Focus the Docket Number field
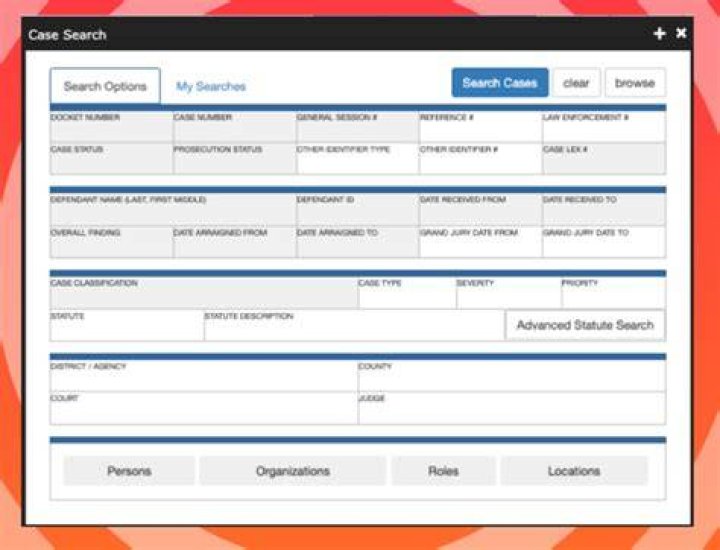Image resolution: width=720 pixels, height=550 pixels. (112, 127)
